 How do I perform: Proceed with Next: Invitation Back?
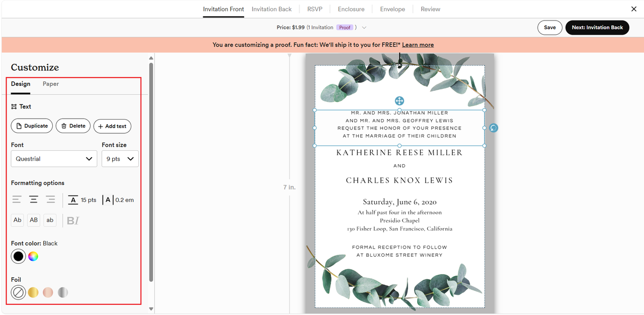coord(597,28)
